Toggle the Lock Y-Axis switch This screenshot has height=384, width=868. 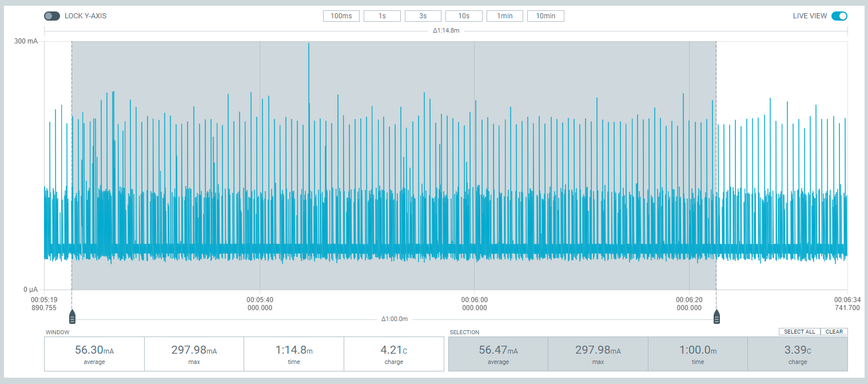pyautogui.click(x=52, y=16)
